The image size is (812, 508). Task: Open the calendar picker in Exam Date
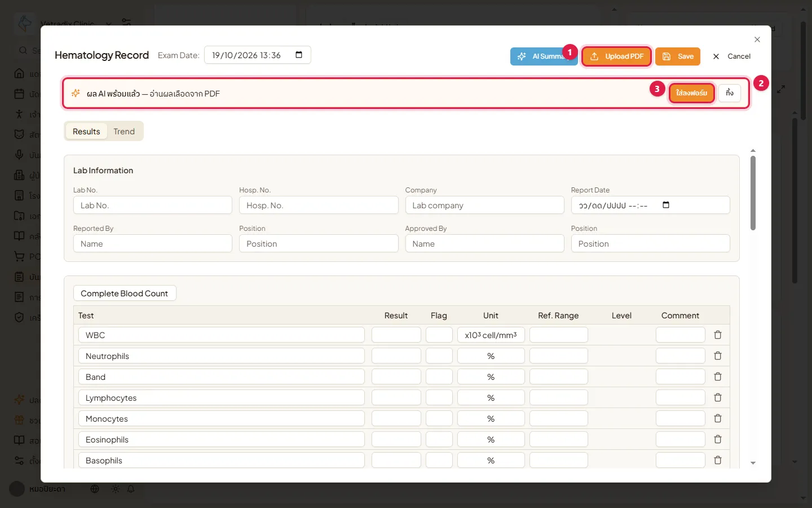pyautogui.click(x=299, y=55)
